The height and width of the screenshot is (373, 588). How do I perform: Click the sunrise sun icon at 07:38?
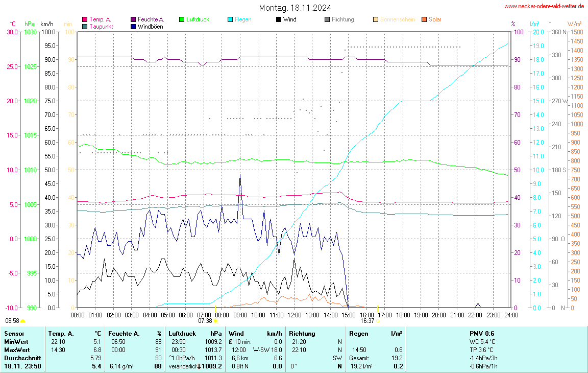[216, 321]
